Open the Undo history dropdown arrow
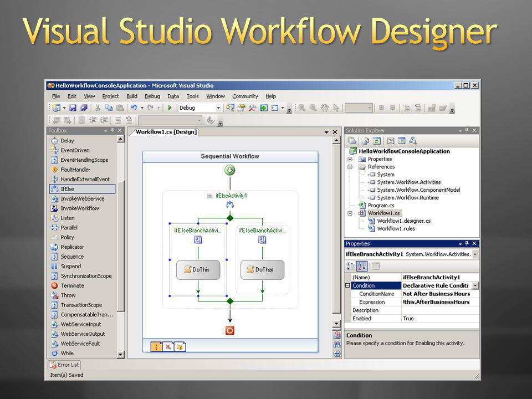Screen dimensions: 532x399 [142, 108]
